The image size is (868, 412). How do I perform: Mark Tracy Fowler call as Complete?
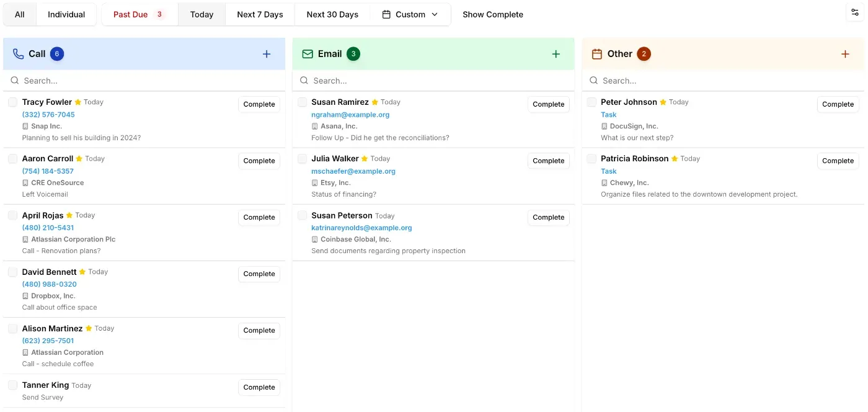click(x=259, y=104)
